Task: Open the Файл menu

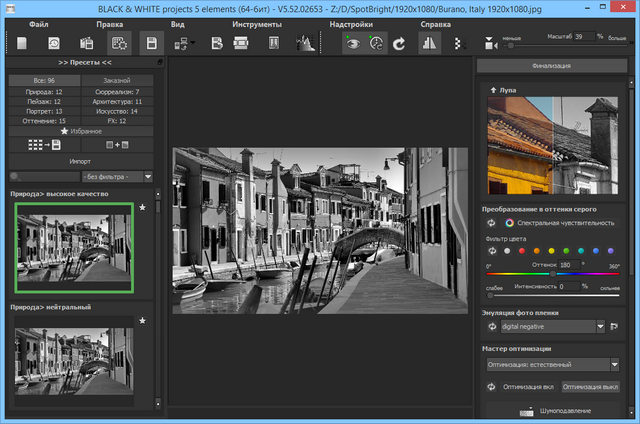Action: [x=38, y=23]
